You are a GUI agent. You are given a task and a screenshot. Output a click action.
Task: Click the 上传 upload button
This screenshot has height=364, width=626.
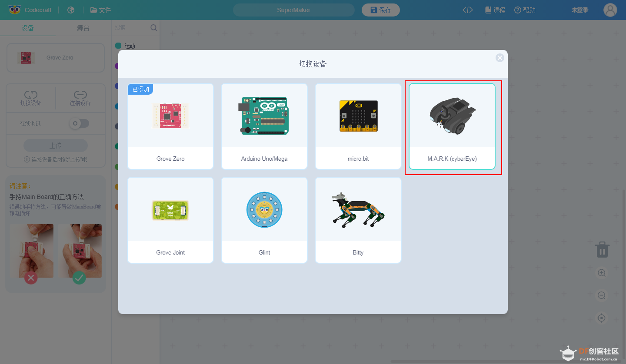click(56, 146)
